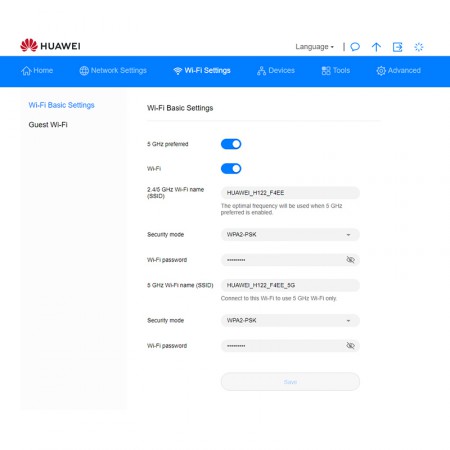
Task: Turn off the Wi-Fi switch
Action: tap(231, 169)
